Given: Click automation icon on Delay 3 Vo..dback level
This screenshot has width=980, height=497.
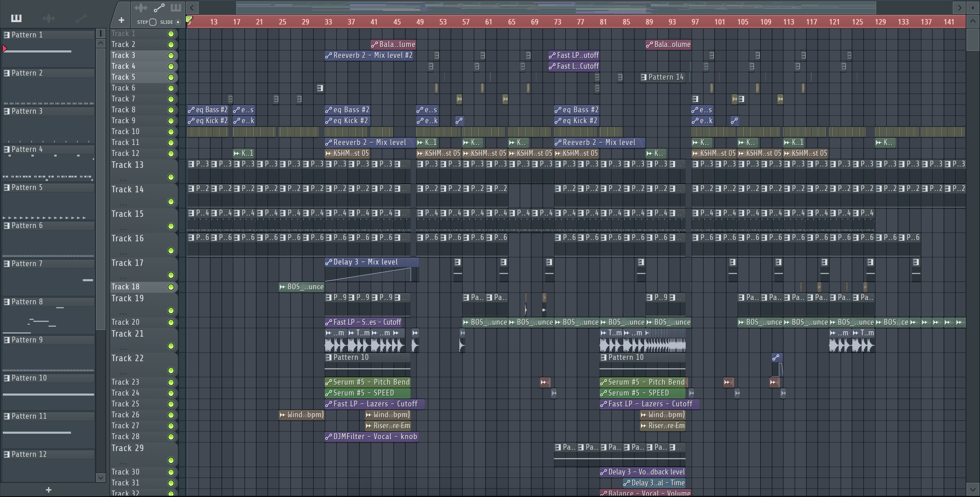Looking at the screenshot, I should coord(604,472).
